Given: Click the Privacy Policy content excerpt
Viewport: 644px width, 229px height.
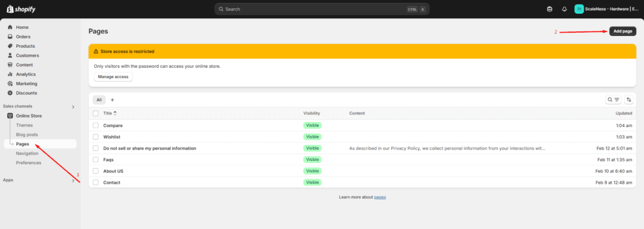Looking at the screenshot, I should (x=447, y=148).
